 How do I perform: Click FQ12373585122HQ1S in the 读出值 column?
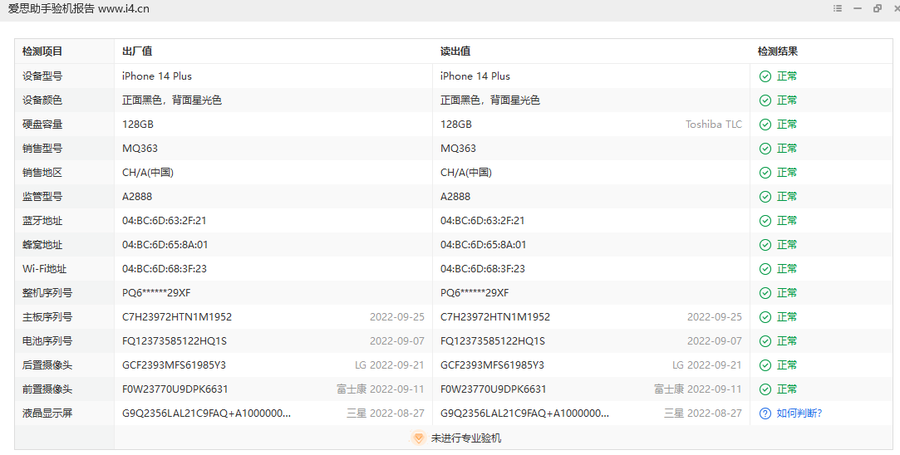(x=492, y=341)
